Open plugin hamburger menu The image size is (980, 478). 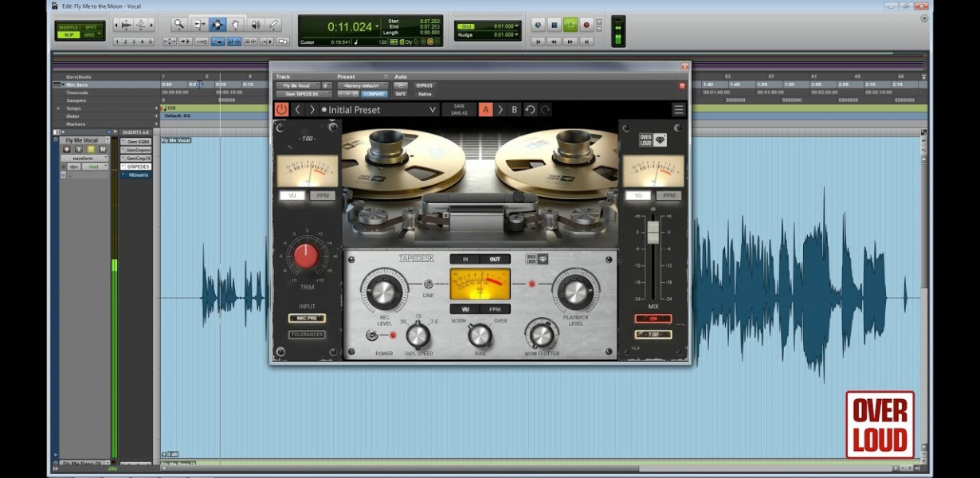(679, 110)
